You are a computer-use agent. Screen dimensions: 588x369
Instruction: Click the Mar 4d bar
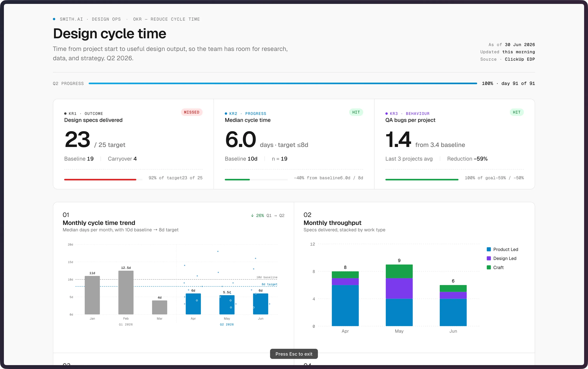pyautogui.click(x=160, y=307)
